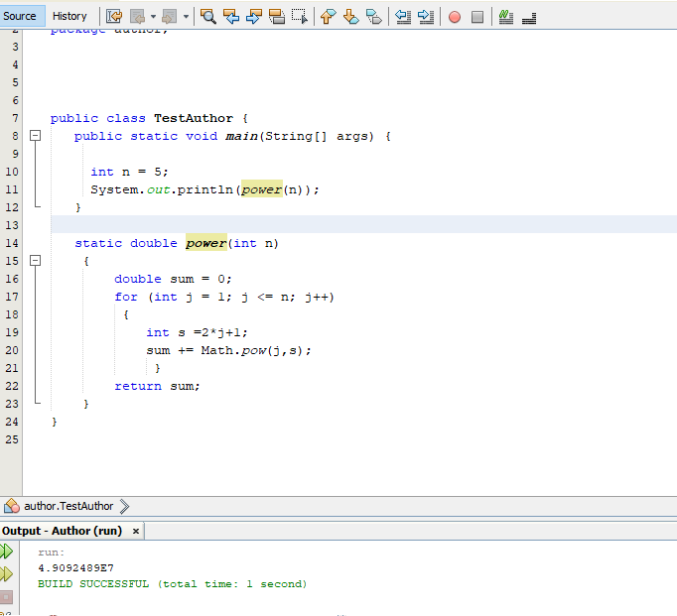
Task: Click the 'run:' output line
Action: (x=51, y=553)
